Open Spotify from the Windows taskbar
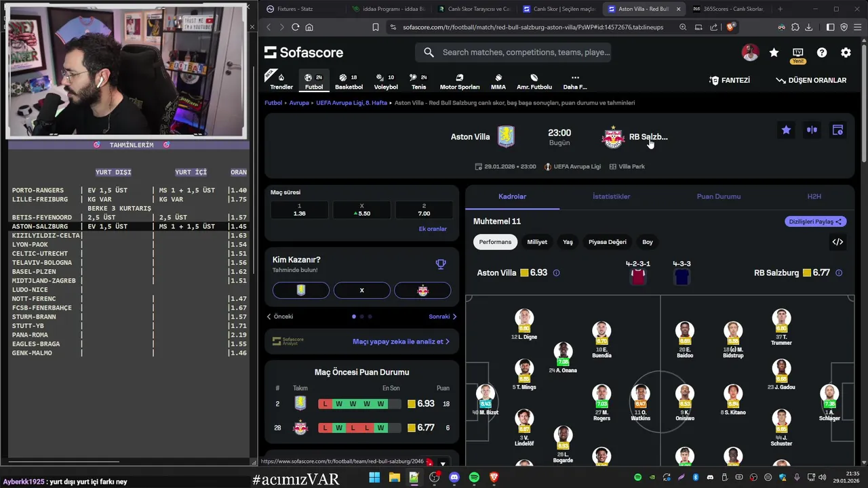Viewport: 868px width, 488px height. tap(474, 477)
